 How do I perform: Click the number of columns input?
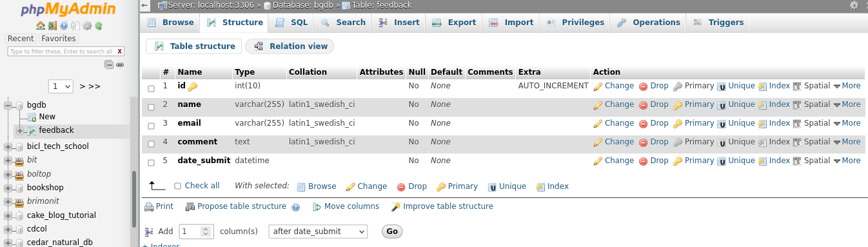[x=196, y=231]
